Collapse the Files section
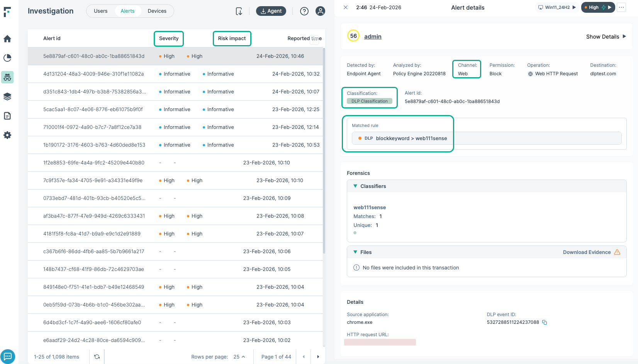 click(355, 252)
